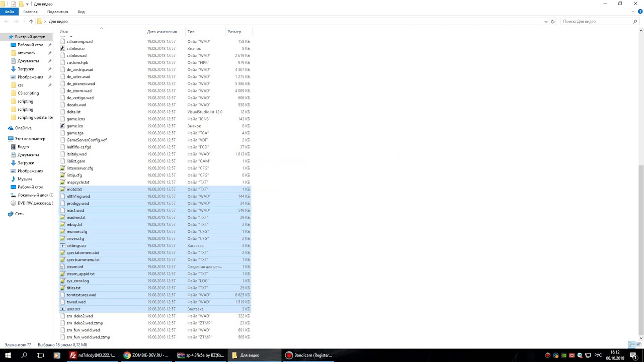This screenshot has width=644, height=362.
Task: Select file liblist.gam
Action: pyautogui.click(x=75, y=161)
